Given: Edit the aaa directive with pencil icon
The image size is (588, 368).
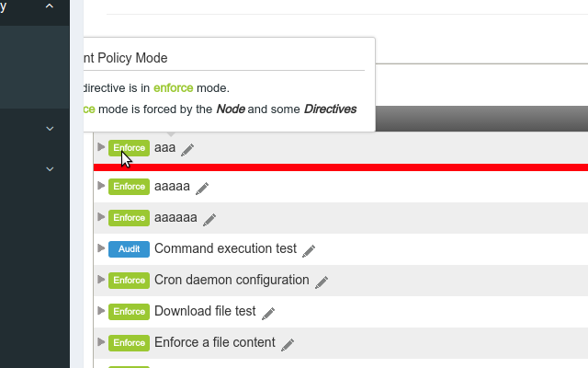Looking at the screenshot, I should (x=187, y=149).
